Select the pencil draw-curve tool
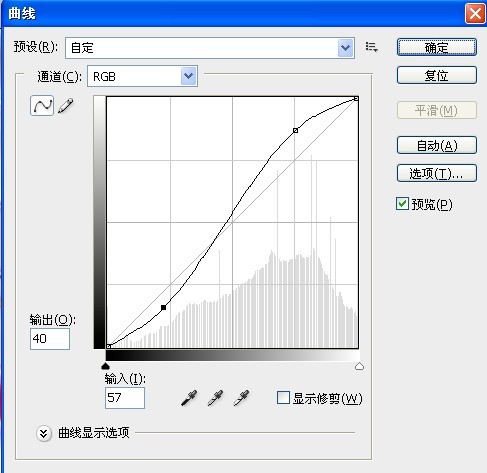Image resolution: width=487 pixels, height=473 pixels. coord(66,106)
